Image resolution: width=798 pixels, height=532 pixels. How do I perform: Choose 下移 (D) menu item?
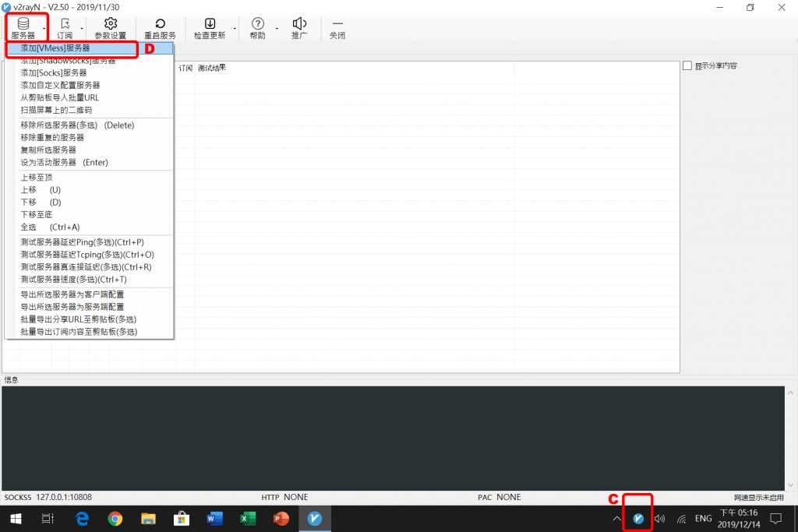pos(89,203)
